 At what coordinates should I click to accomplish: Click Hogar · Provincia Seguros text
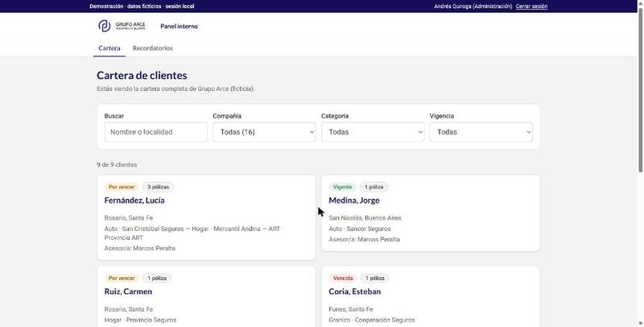point(140,320)
